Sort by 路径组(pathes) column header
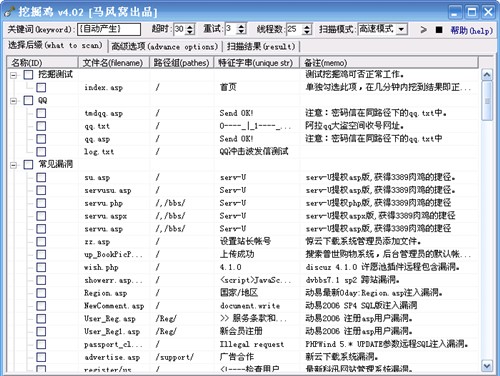 pyautogui.click(x=181, y=63)
